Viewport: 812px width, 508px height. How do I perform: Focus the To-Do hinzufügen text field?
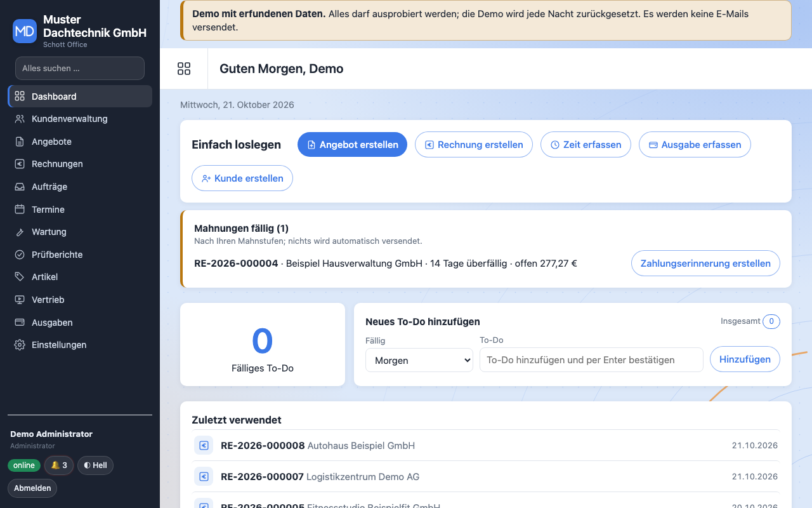tap(591, 359)
